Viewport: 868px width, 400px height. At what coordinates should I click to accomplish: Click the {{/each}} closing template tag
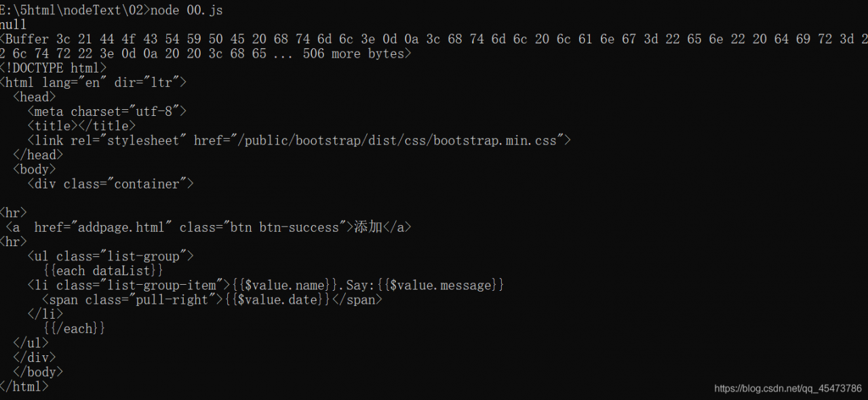74,329
